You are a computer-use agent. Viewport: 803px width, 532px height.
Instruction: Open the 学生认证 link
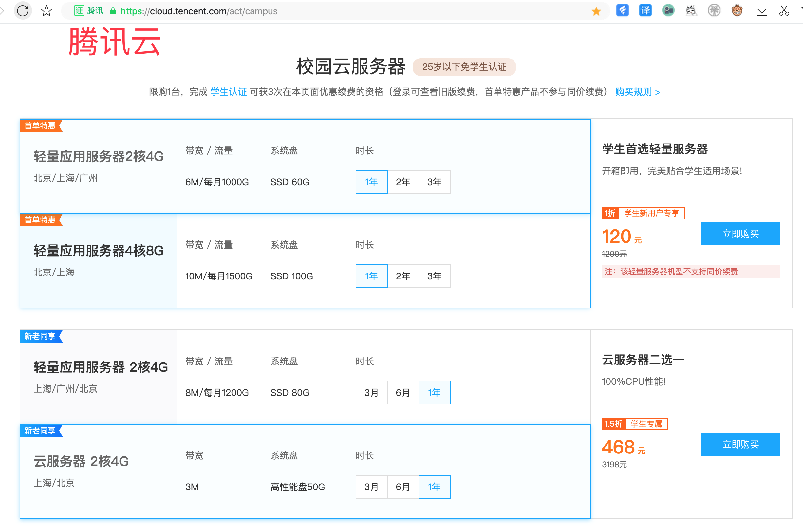[229, 92]
